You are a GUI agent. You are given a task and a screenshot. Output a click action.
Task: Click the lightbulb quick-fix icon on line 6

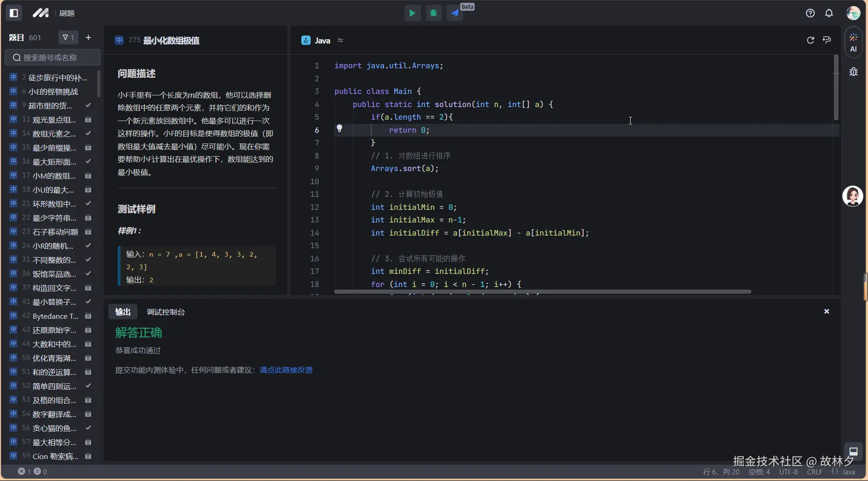point(340,129)
